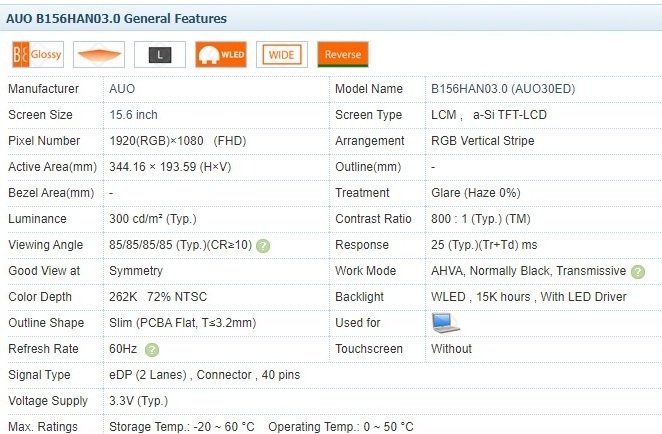Click the Active Area(mm) label
The image size is (662, 434).
pos(53,167)
